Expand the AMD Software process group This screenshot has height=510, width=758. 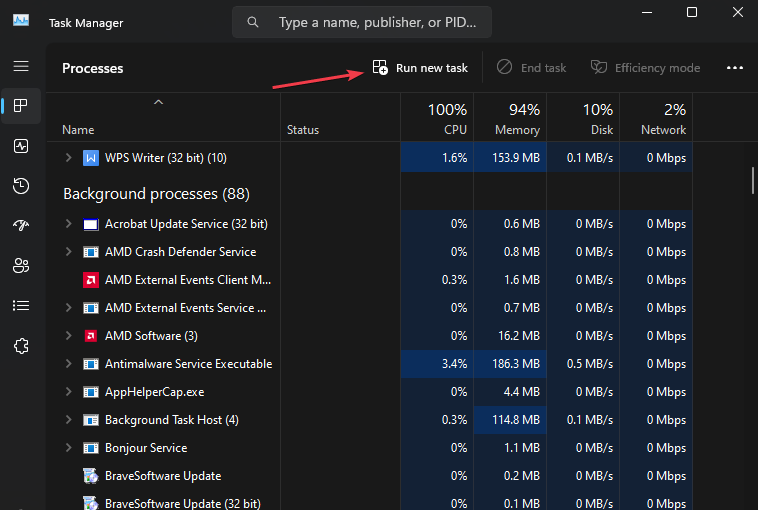click(x=69, y=336)
